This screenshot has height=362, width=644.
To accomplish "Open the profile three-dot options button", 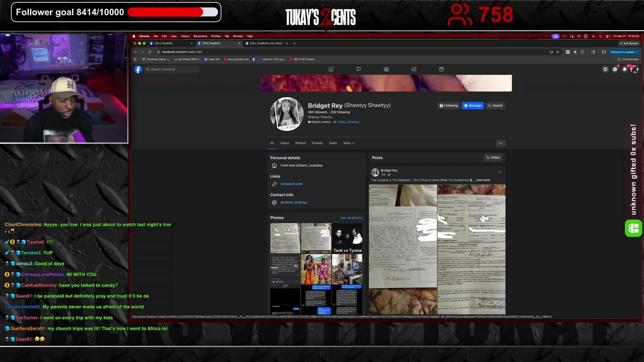I will (500, 143).
